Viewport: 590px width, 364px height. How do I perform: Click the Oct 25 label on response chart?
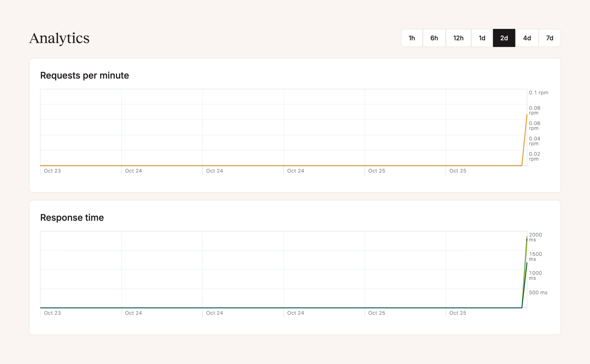tap(377, 313)
